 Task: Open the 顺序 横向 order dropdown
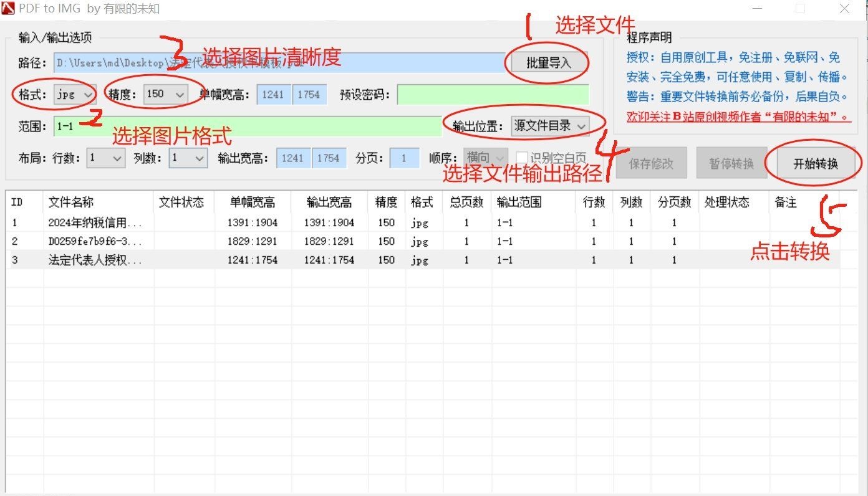coord(485,158)
